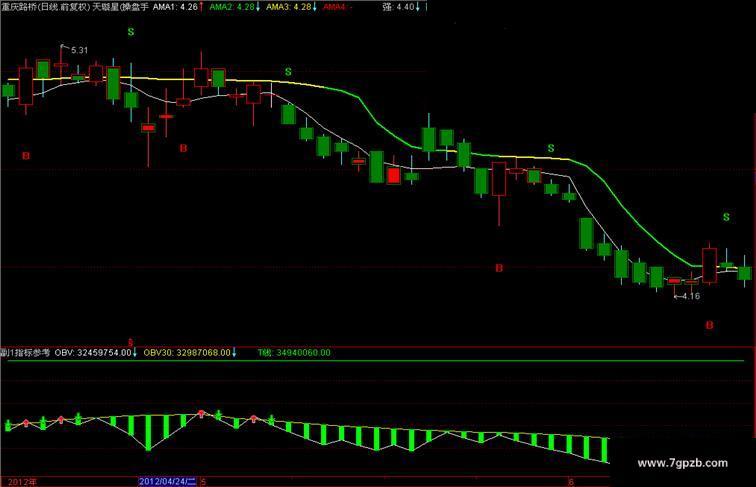Click the hollow red candle with the longest lower shadow

(x=499, y=178)
